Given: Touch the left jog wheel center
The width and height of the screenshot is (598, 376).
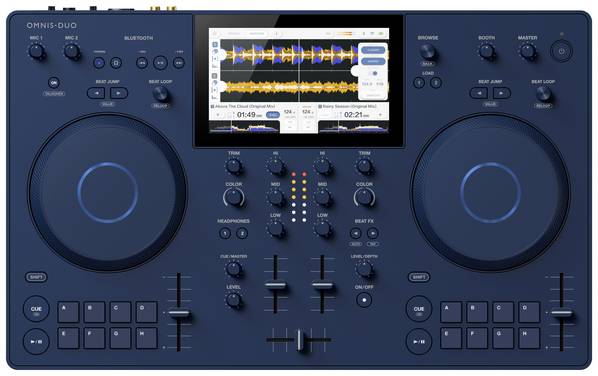Looking at the screenshot, I should click(x=108, y=193).
